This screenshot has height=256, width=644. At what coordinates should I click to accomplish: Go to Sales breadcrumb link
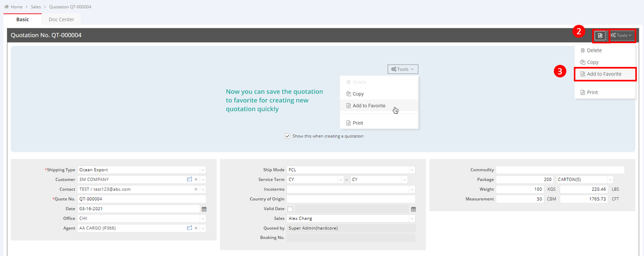(x=36, y=7)
